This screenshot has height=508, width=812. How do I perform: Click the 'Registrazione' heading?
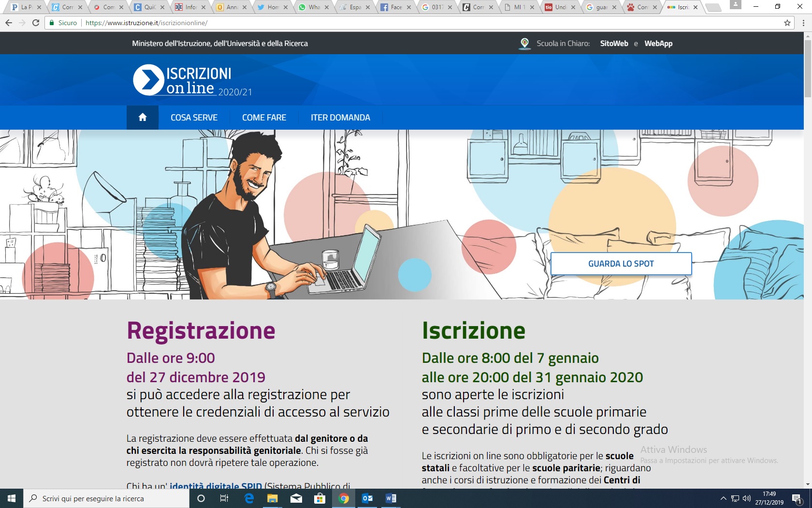pos(201,331)
